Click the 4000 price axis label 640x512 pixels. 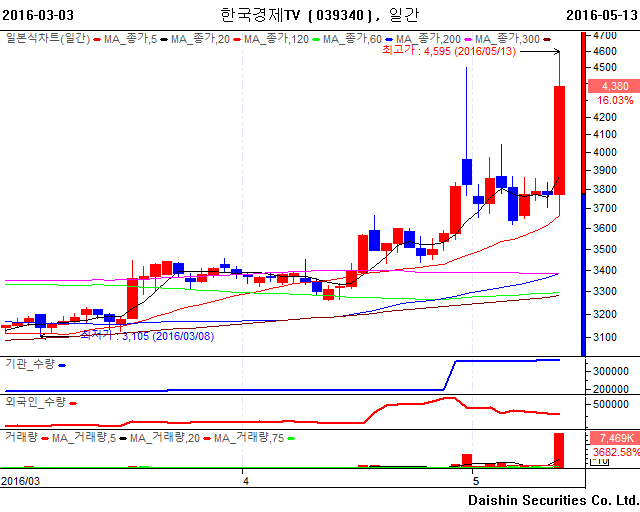pos(605,152)
